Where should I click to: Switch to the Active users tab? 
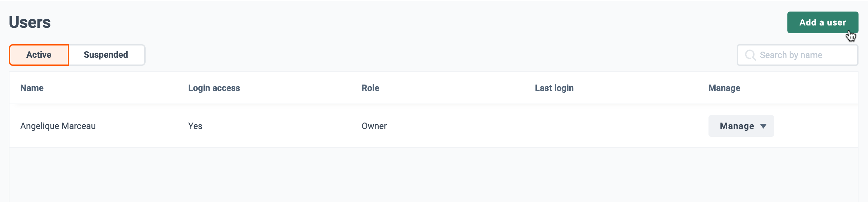[x=39, y=55]
